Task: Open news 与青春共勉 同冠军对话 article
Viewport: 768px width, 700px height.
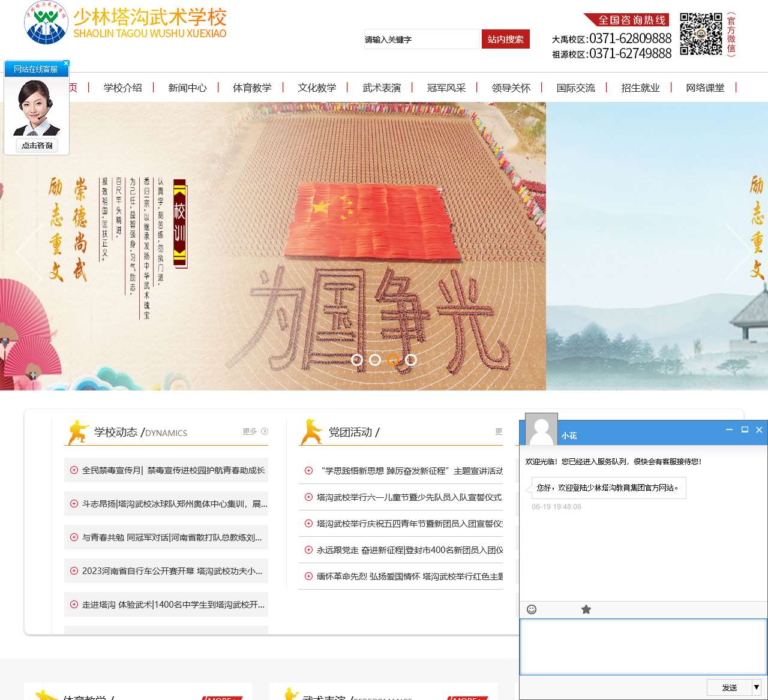Action: [172, 537]
